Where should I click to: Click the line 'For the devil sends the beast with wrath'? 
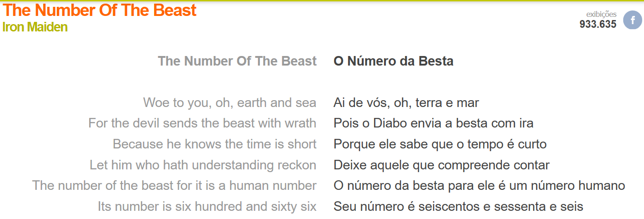pyautogui.click(x=202, y=123)
